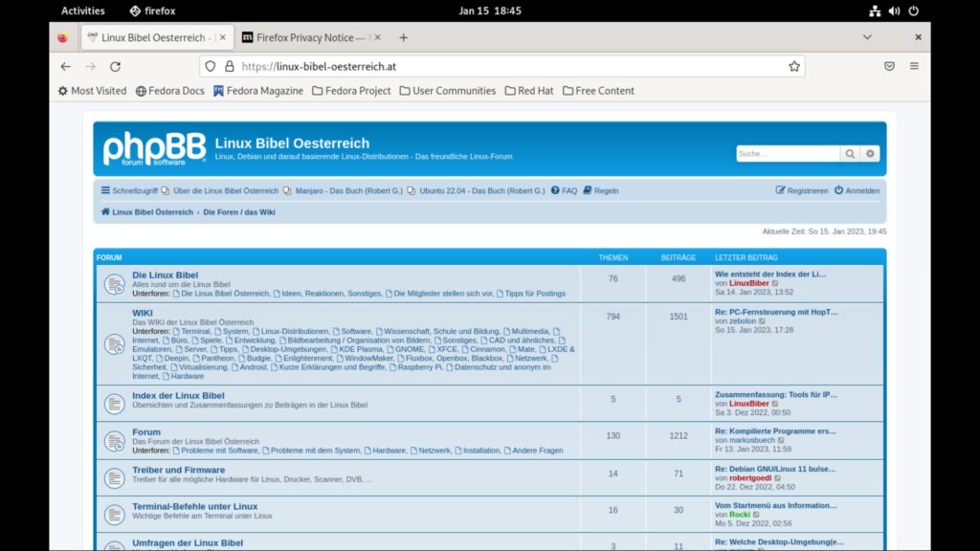
Task: Click the browser forward arrow
Action: 91,66
